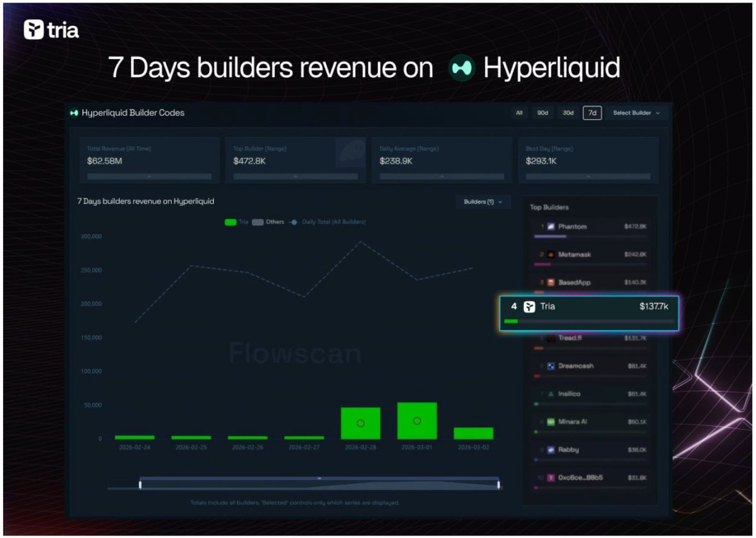
Task: Click the Hyperliquid logo icon in the title
Action: click(x=461, y=68)
